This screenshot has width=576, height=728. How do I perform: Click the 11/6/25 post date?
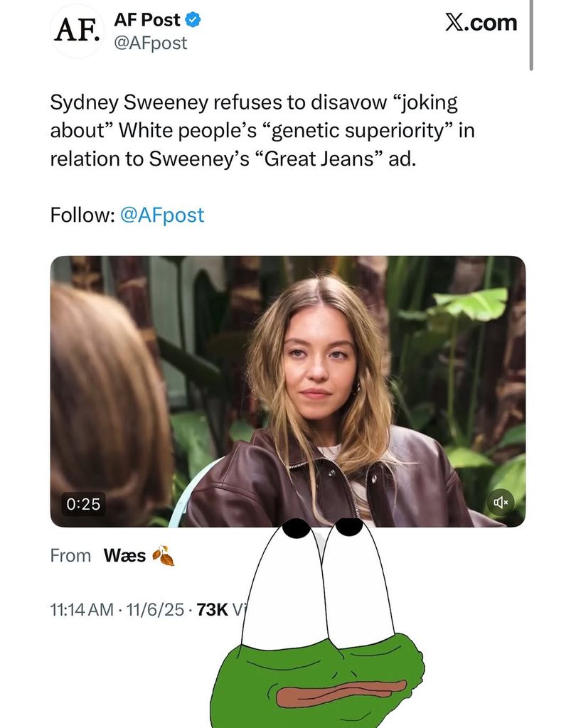point(154,609)
